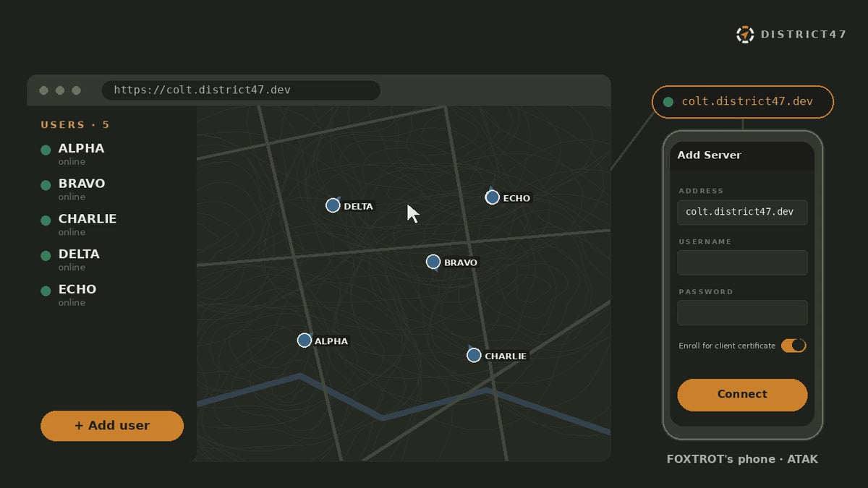868x488 pixels.
Task: Click the DELTA marker on the map
Action: (333, 205)
